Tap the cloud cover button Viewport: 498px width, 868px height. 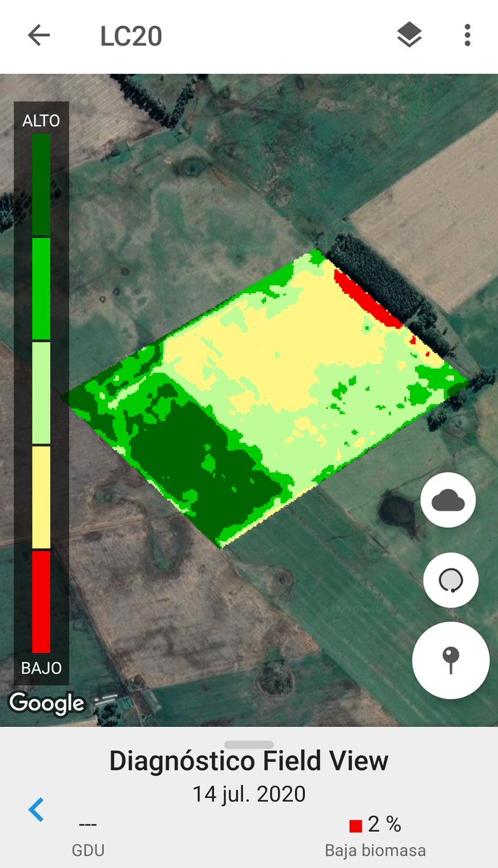450,500
